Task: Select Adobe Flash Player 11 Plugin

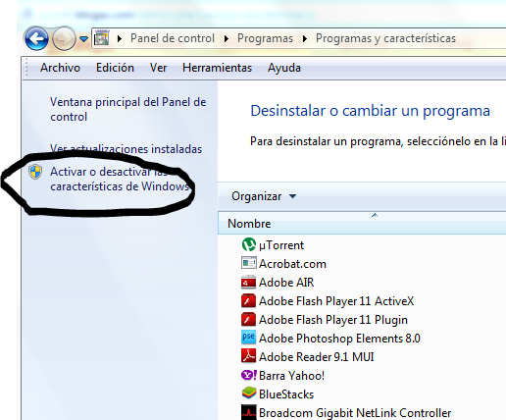Action: (333, 320)
